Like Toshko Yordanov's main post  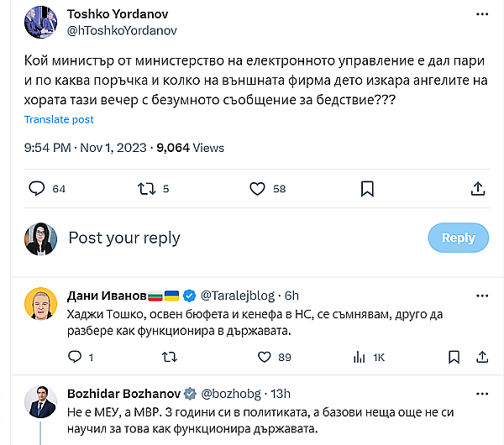tap(258, 189)
